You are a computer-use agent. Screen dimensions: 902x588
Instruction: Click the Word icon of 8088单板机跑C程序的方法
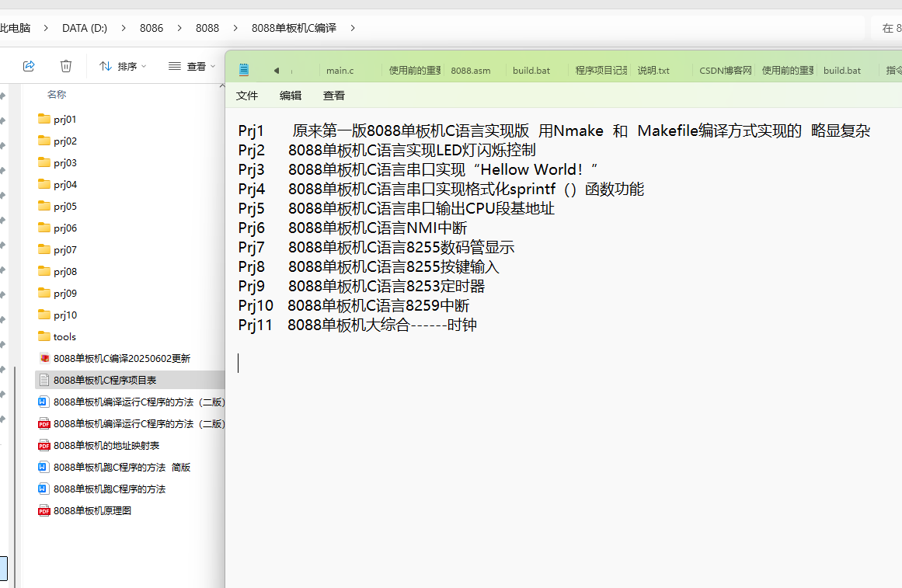tap(44, 489)
